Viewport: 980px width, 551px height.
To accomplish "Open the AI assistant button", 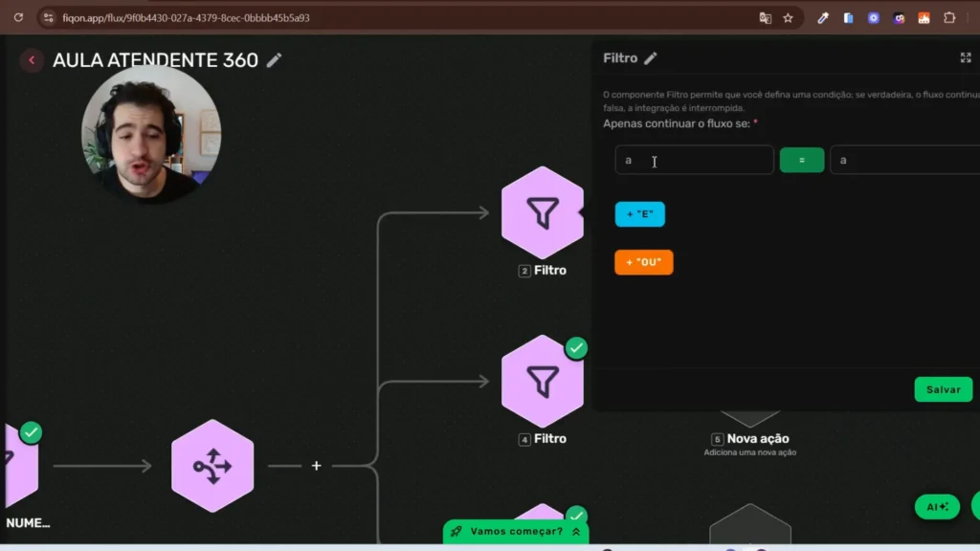I will (937, 507).
